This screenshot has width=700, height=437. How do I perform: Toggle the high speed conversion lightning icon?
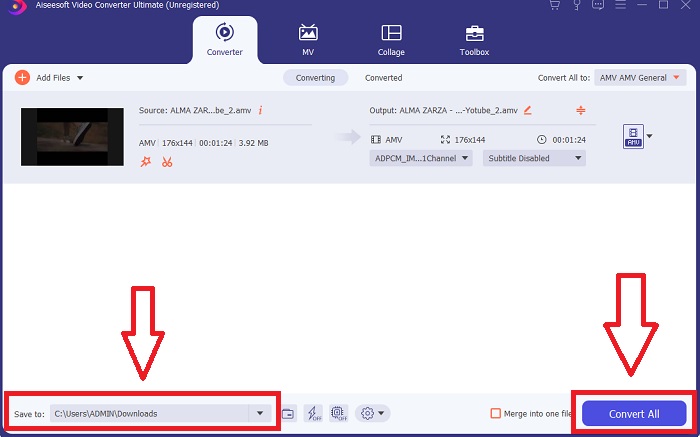coord(313,413)
